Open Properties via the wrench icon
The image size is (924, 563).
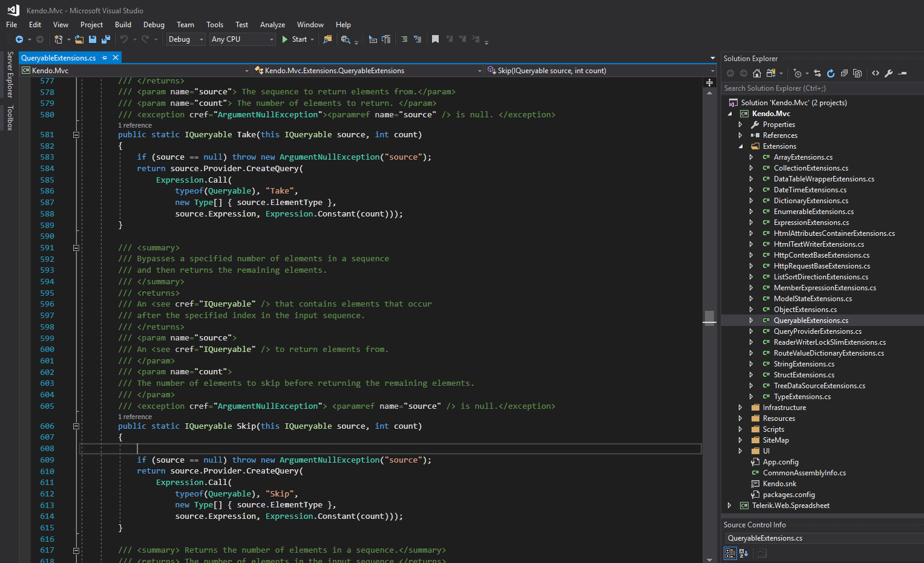coord(888,73)
